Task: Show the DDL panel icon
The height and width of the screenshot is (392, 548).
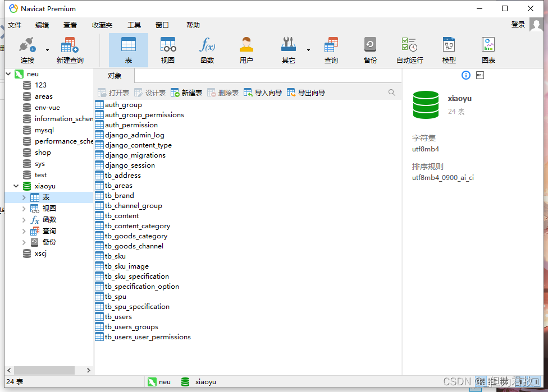Action: click(480, 75)
